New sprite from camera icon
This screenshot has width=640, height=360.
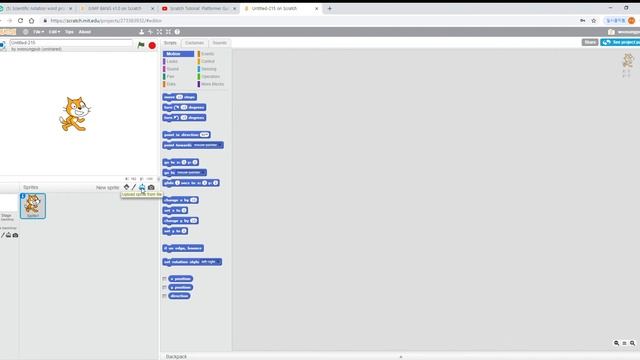[151, 187]
